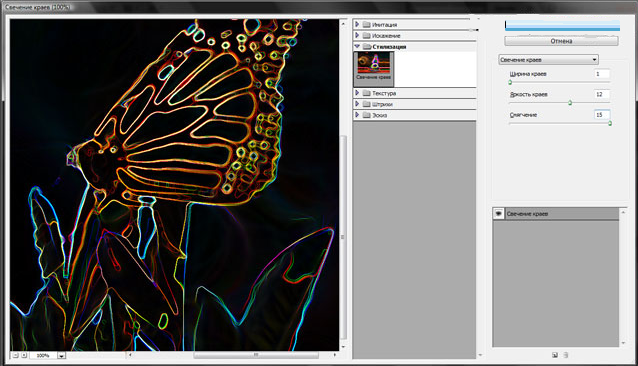Expand the Текстура filter folder
The image size is (638, 366).
pyautogui.click(x=357, y=93)
